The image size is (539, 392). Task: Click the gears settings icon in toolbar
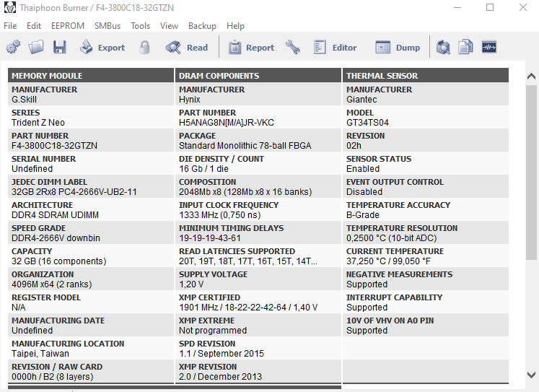point(13,47)
